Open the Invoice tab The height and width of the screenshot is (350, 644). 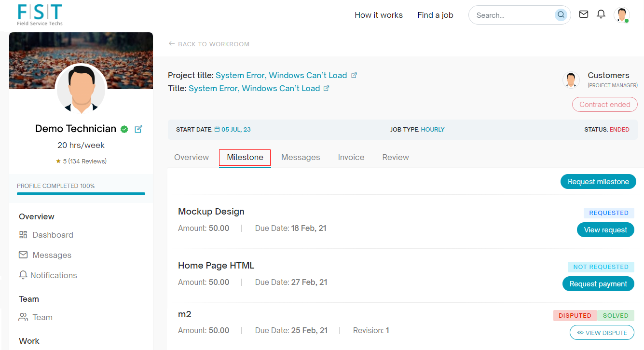351,157
